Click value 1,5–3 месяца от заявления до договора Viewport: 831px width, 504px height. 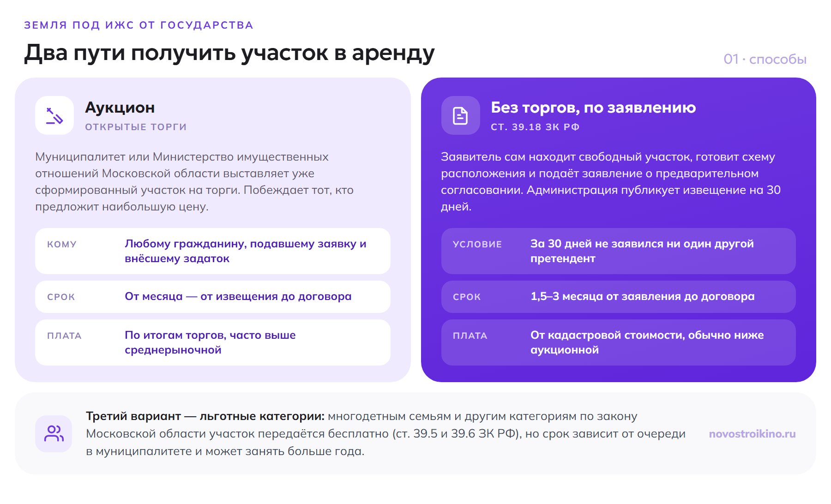pos(643,296)
